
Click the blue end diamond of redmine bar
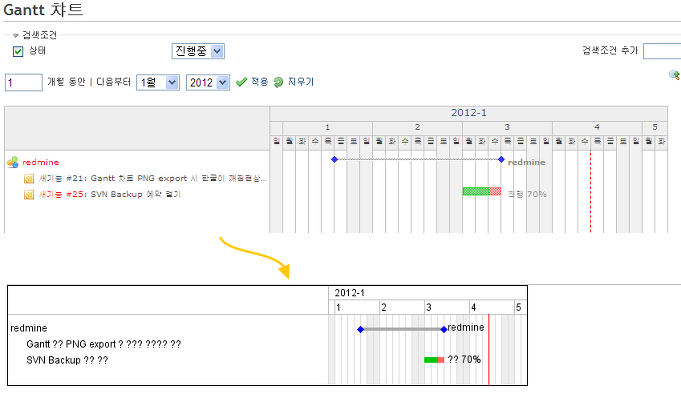[x=501, y=159]
